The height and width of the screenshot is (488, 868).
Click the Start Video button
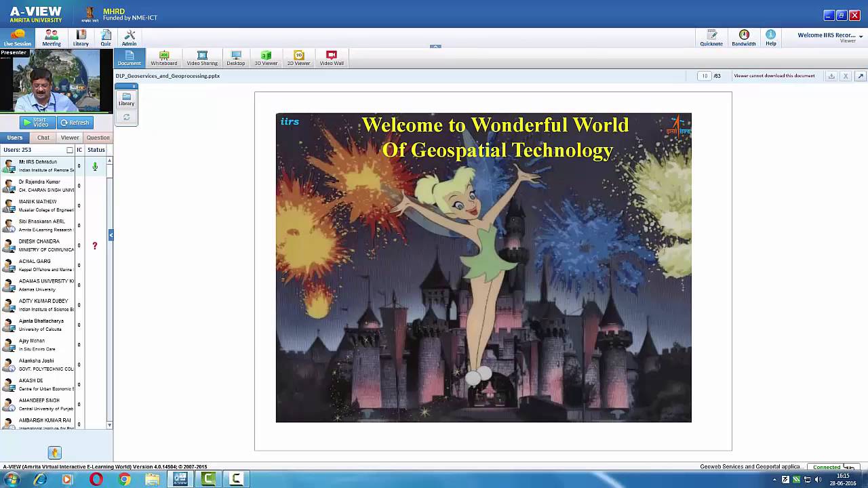click(36, 123)
